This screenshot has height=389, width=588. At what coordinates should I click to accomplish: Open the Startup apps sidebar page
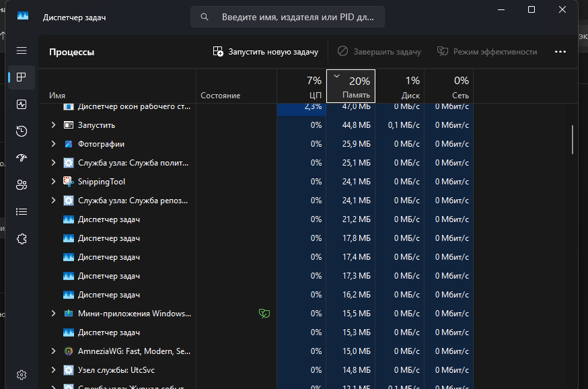(x=22, y=158)
